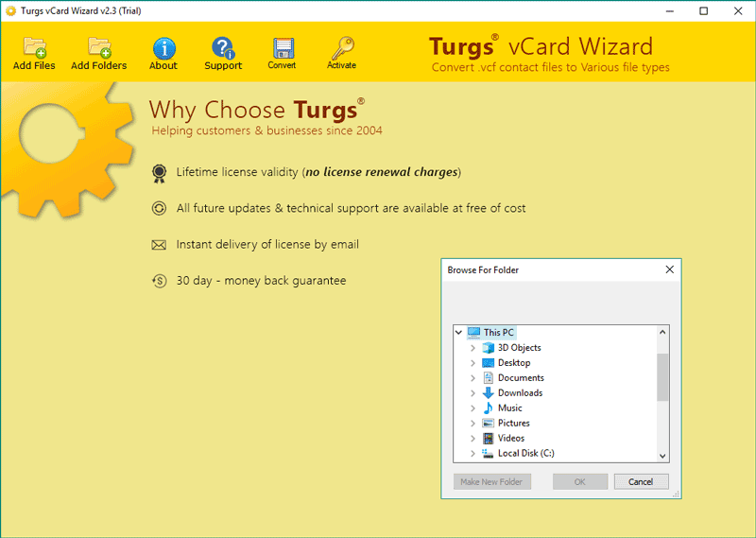Click the Add Files toolbar icon
Viewport: 756px width, 538px height.
coord(34,47)
